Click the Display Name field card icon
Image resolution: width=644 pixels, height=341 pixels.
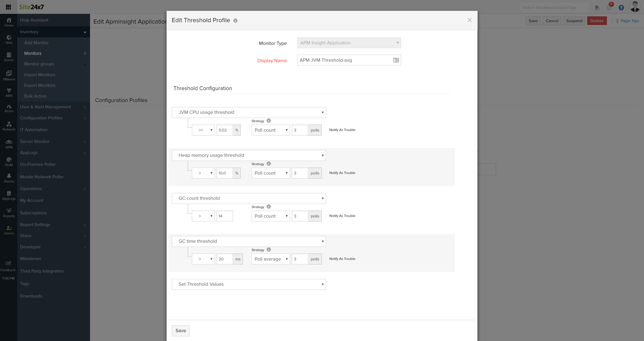point(396,60)
